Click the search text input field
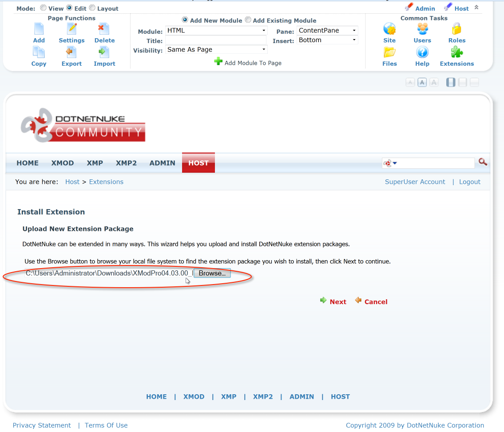The image size is (504, 432). (436, 163)
